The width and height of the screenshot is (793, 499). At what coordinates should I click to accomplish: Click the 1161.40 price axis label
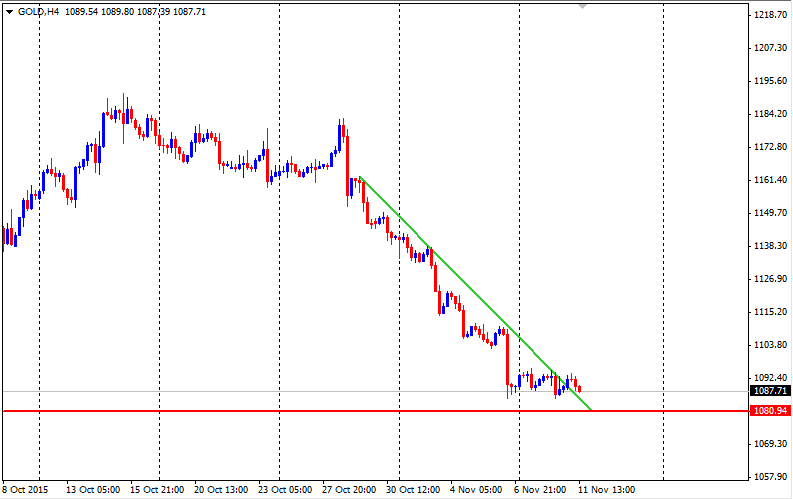[770, 180]
